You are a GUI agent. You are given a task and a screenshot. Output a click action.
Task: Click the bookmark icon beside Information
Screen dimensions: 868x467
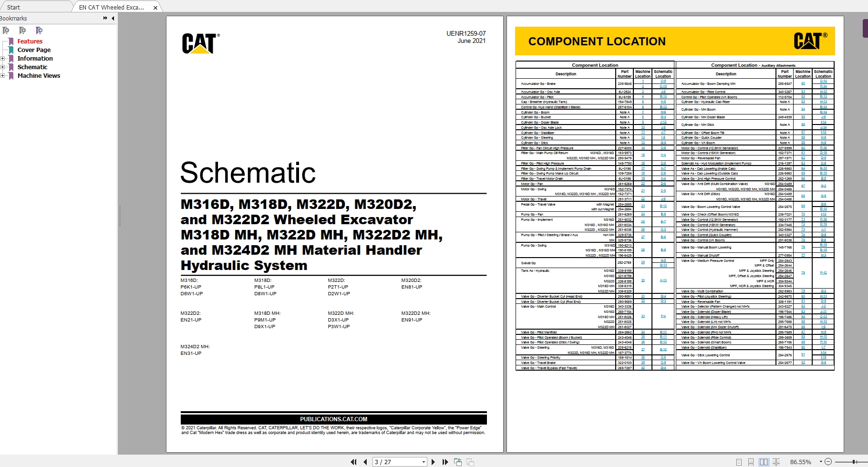coord(11,59)
